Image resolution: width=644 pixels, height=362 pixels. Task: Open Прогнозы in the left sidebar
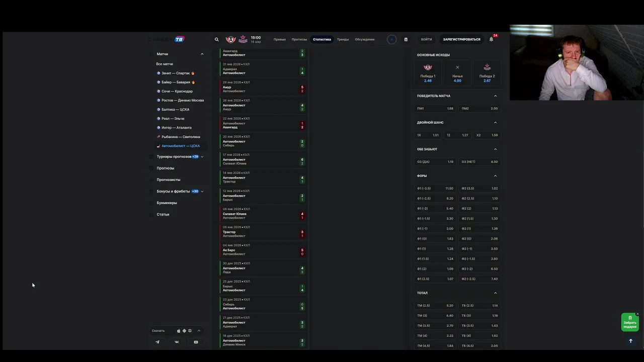pyautogui.click(x=166, y=168)
